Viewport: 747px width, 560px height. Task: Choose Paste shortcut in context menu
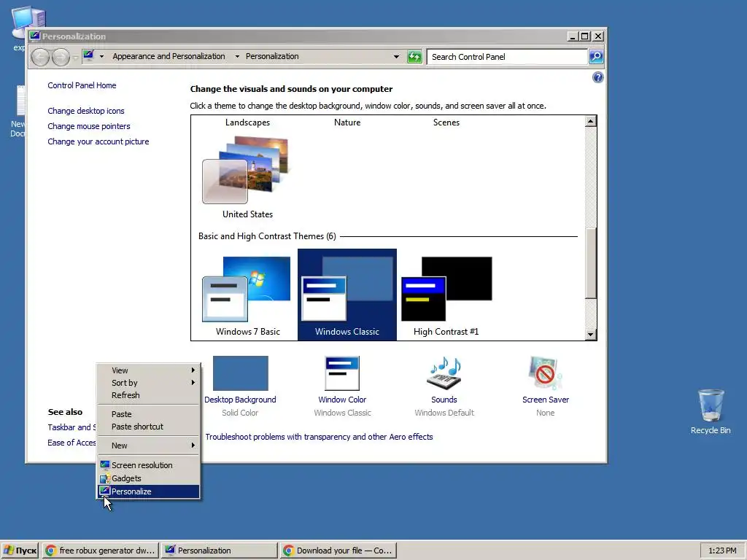tap(148, 427)
